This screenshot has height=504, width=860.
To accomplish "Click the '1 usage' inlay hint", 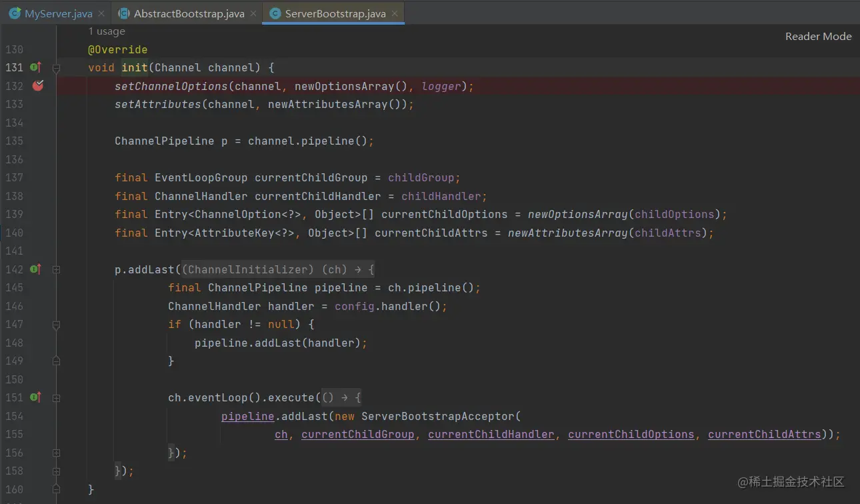I will [x=107, y=31].
